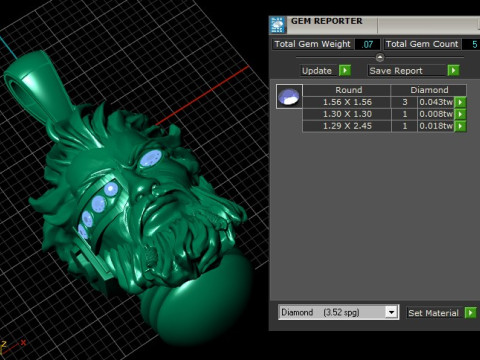Click the Total Gem Weight value field
Screen dimensions: 480x360
367,44
